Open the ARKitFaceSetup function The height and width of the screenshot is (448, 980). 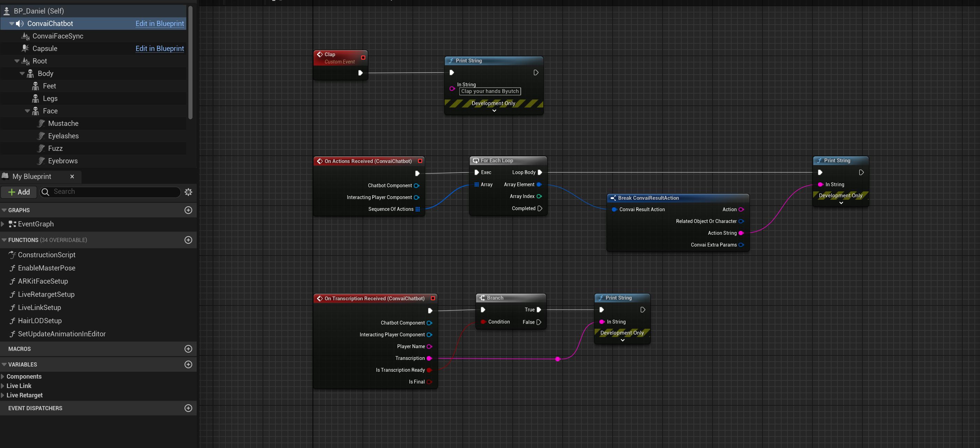[43, 282]
